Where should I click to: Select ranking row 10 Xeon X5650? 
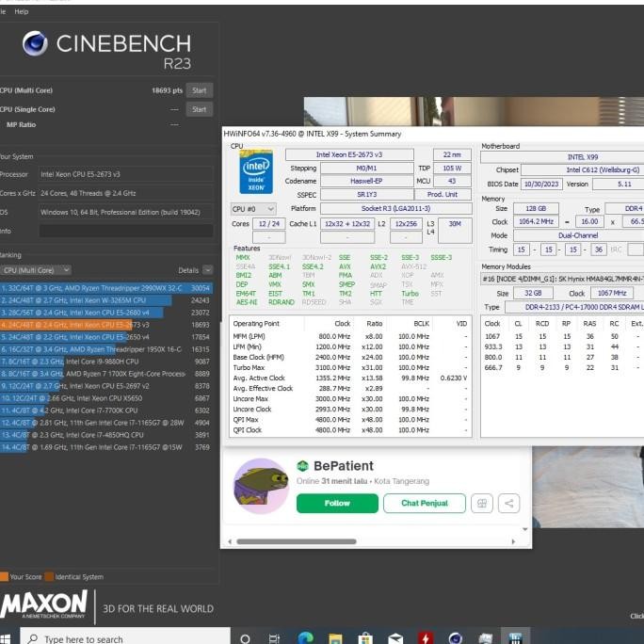(106, 398)
